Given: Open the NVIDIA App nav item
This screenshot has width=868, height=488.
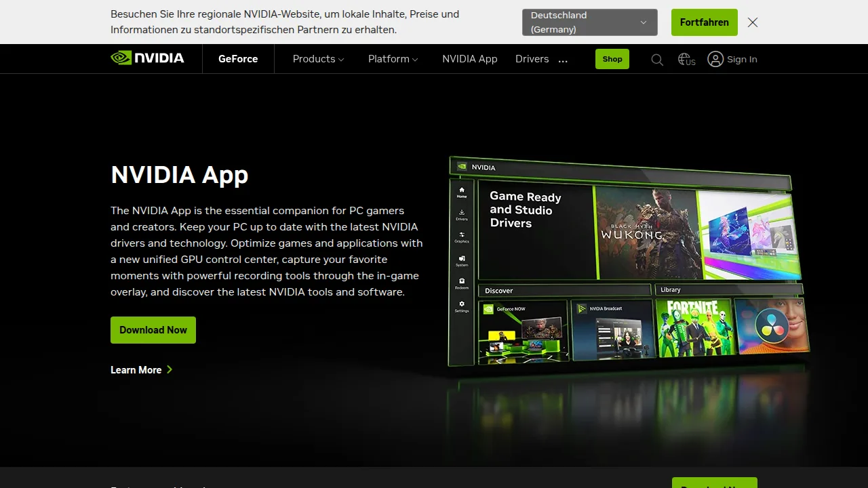Looking at the screenshot, I should (470, 59).
